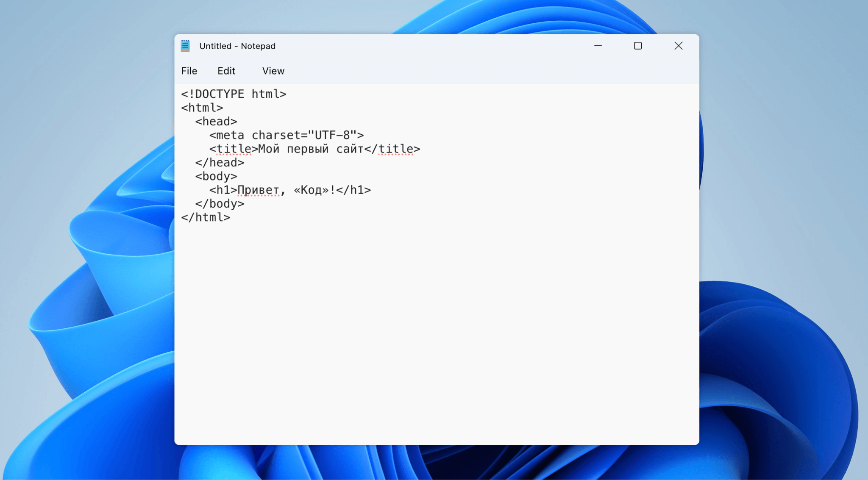Maximize the Notepad window
This screenshot has width=868, height=480.
638,45
